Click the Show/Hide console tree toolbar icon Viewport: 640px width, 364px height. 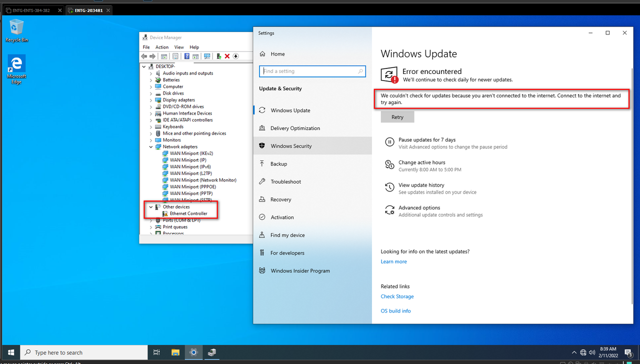(164, 56)
